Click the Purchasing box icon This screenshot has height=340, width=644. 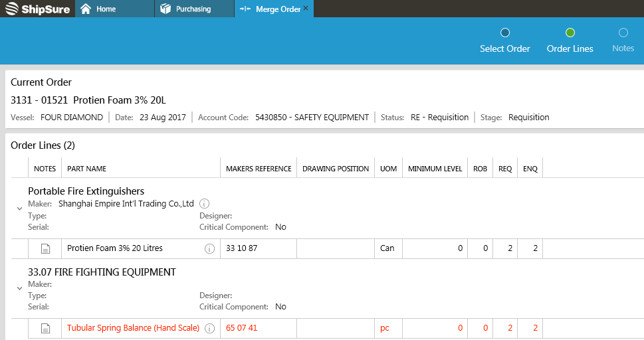point(165,9)
